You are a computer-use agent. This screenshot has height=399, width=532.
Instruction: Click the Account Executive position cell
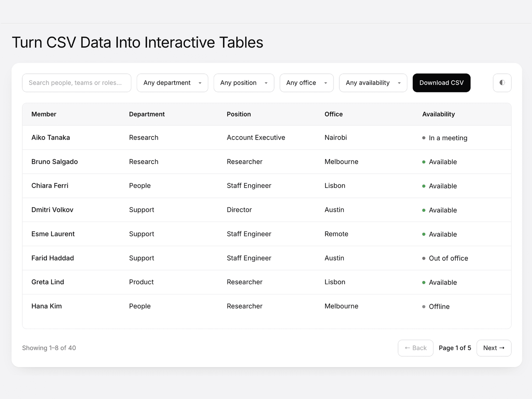click(256, 137)
